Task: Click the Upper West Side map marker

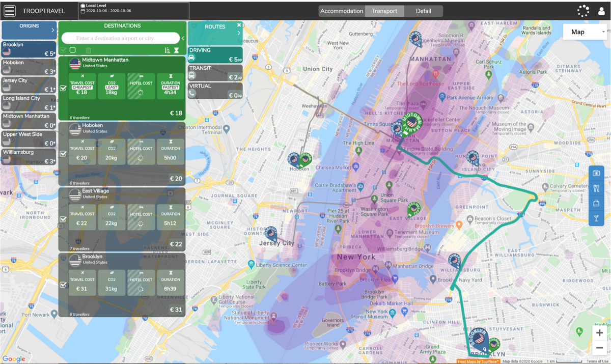Action: (415, 38)
